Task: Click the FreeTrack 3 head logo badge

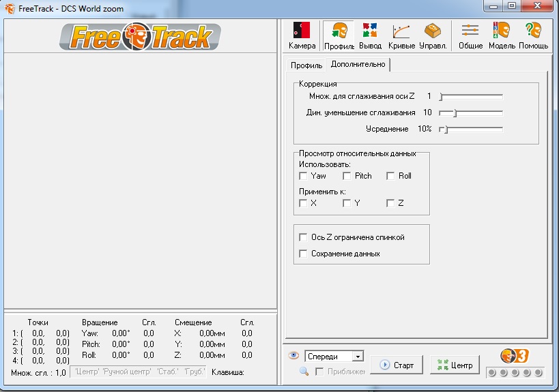Action: click(x=514, y=356)
